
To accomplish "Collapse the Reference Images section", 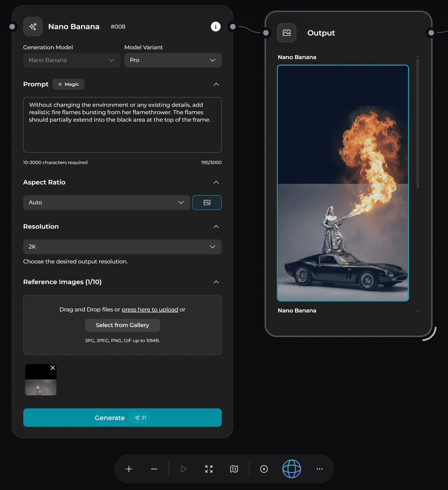I will pyautogui.click(x=216, y=282).
